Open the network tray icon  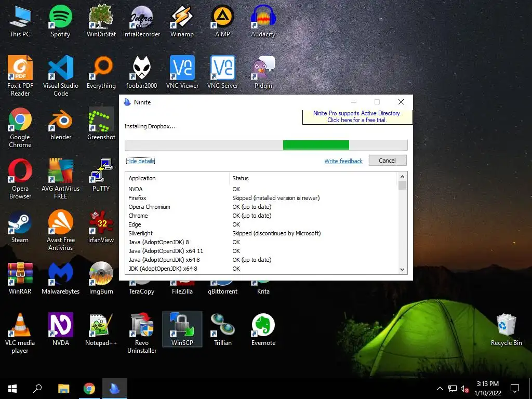point(453,389)
